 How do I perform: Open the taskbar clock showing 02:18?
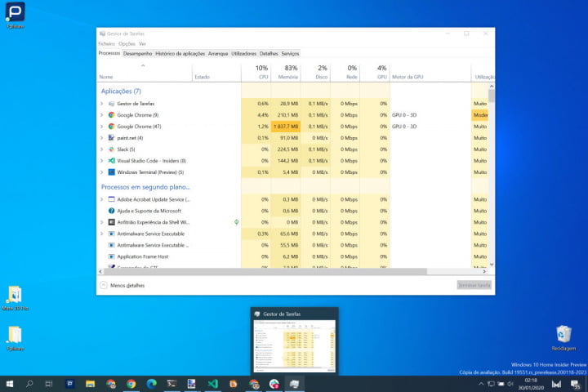pos(531,384)
